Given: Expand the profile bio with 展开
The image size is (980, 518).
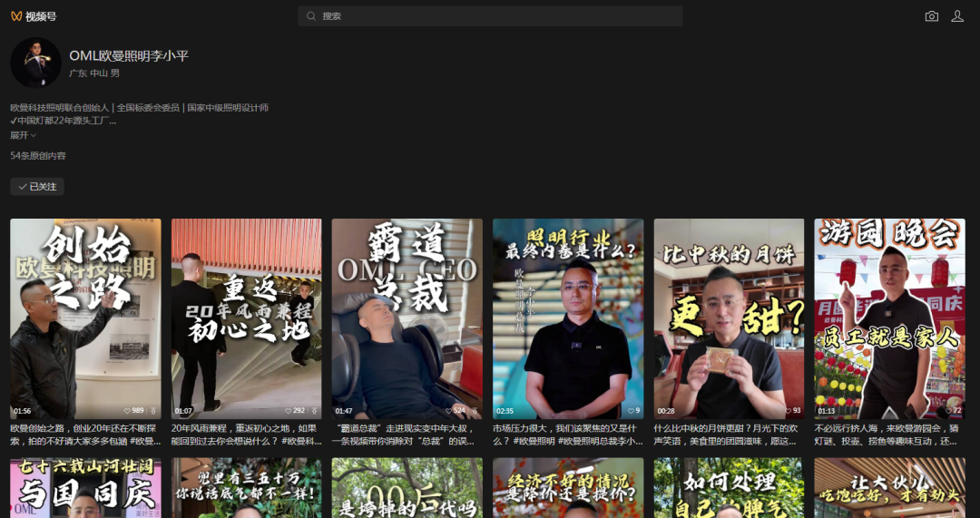Looking at the screenshot, I should coord(23,135).
